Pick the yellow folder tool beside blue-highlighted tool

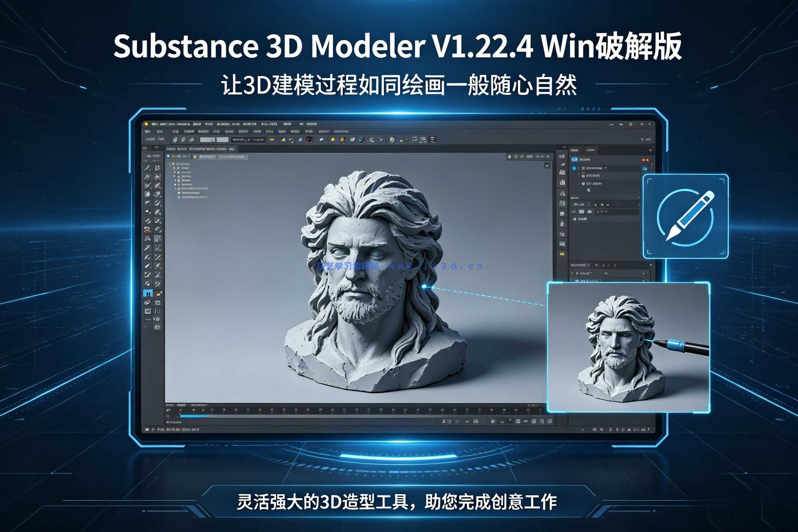pos(158,293)
